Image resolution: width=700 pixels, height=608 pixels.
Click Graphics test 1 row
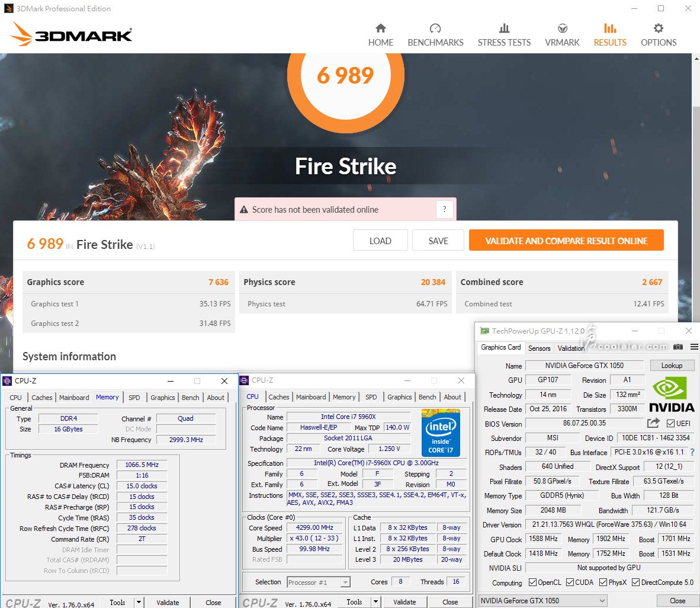(129, 304)
